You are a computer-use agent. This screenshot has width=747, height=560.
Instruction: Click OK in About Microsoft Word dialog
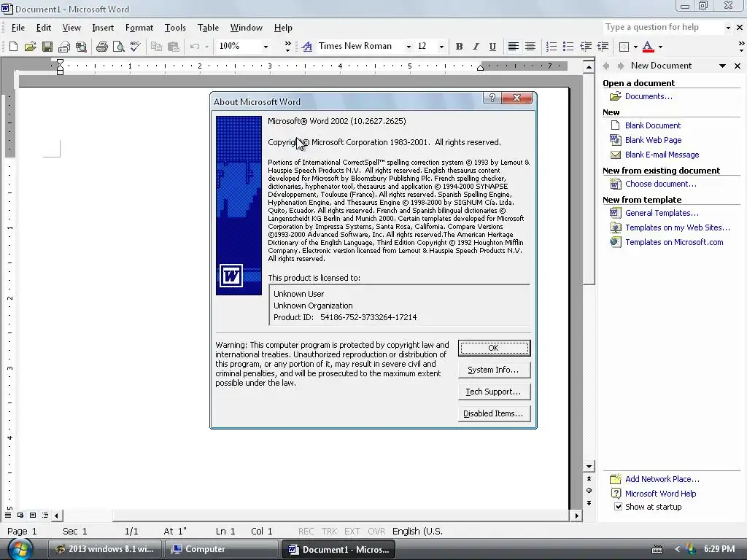[x=494, y=348]
